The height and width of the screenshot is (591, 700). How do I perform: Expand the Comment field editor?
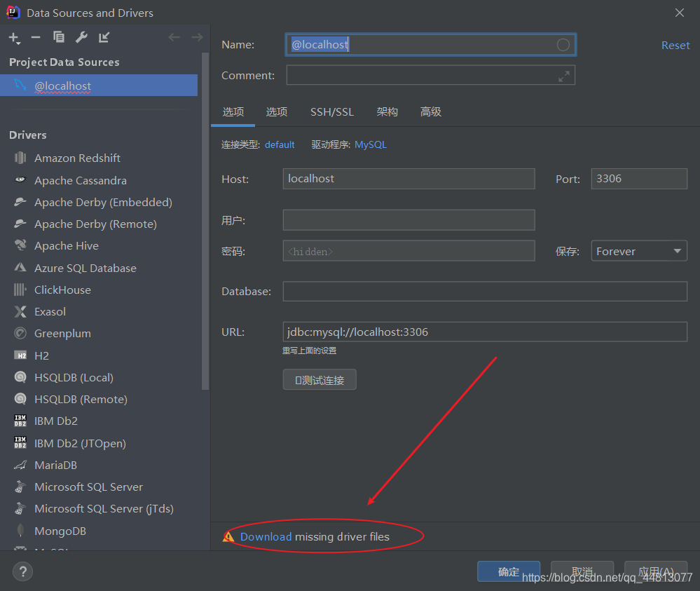(564, 76)
